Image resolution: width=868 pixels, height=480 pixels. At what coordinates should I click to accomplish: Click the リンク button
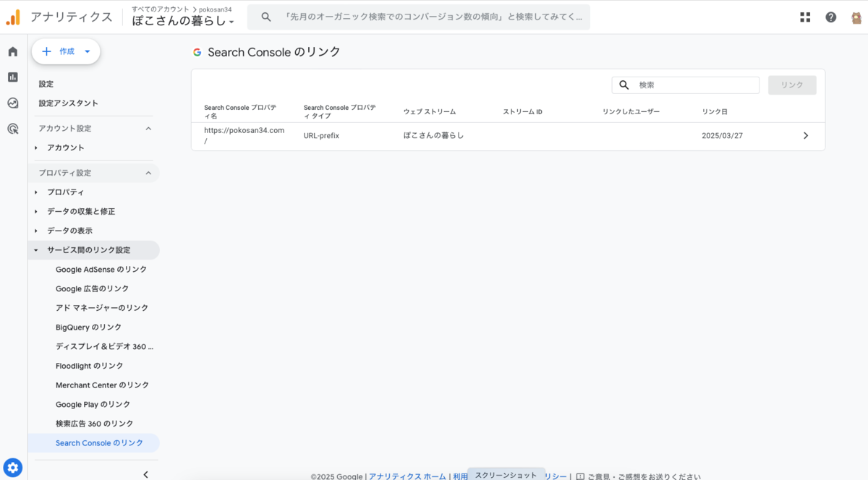click(x=792, y=85)
